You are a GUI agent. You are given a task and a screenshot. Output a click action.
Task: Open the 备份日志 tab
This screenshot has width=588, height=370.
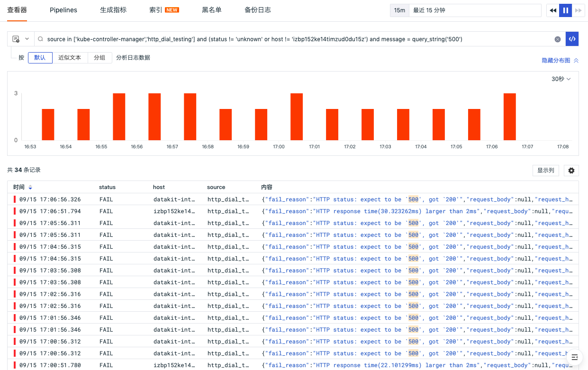point(258,10)
